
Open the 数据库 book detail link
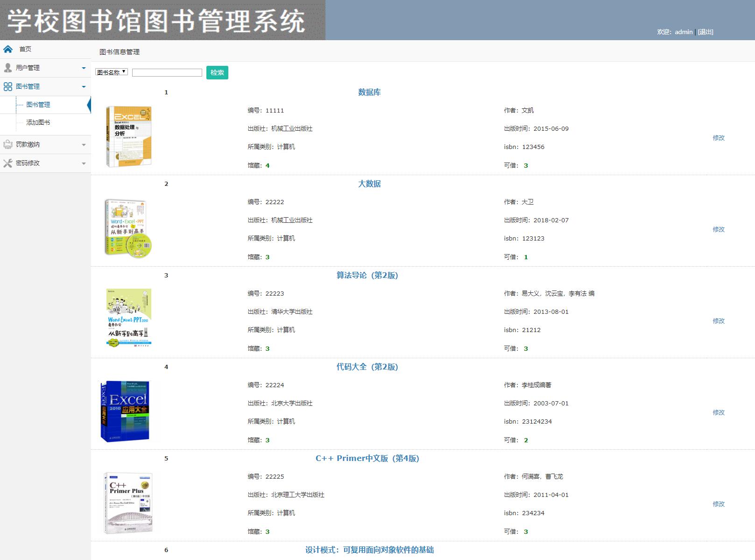368,92
